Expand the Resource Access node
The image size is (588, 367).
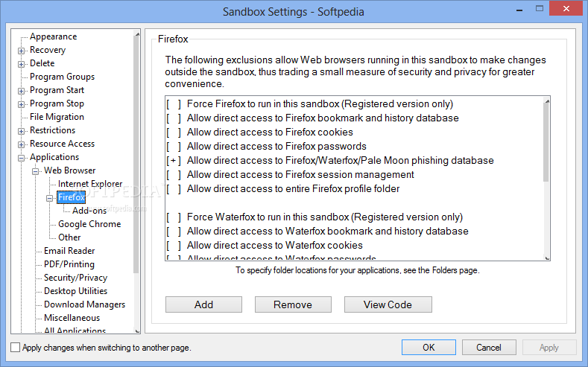[x=22, y=144]
